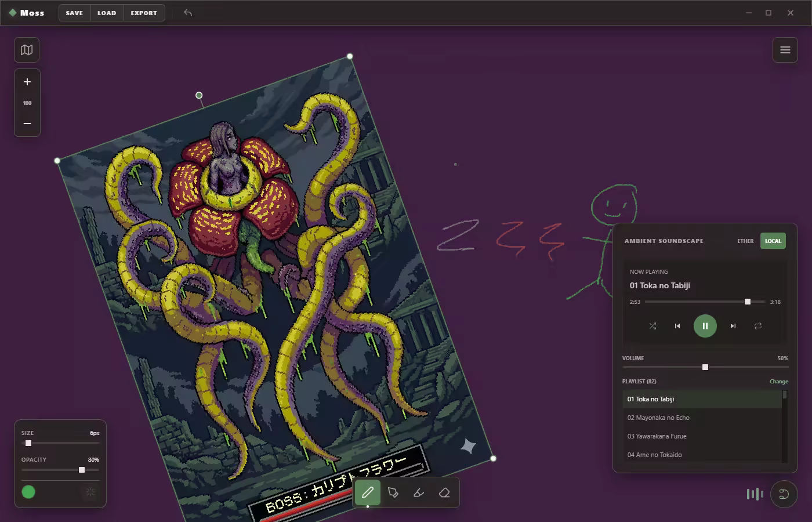Select playlist track 02 Mayonaka no Echo
Viewport: 812px width, 522px height.
coord(658,418)
